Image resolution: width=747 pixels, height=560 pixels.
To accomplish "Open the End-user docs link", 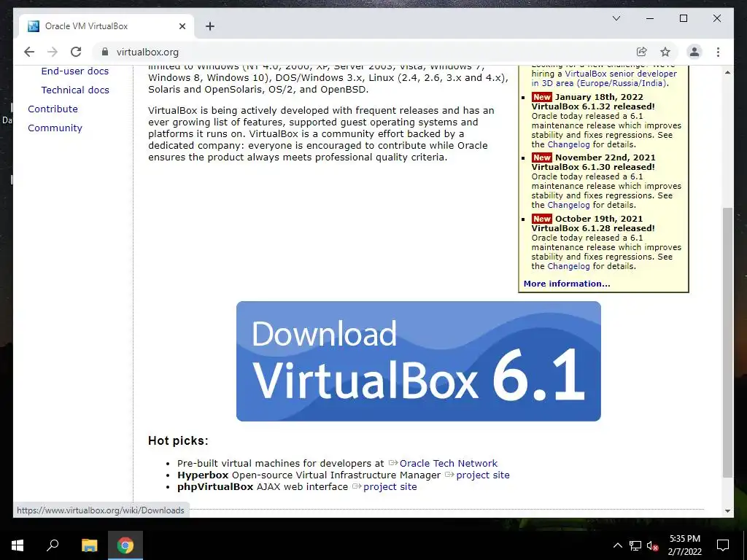I will click(x=75, y=71).
